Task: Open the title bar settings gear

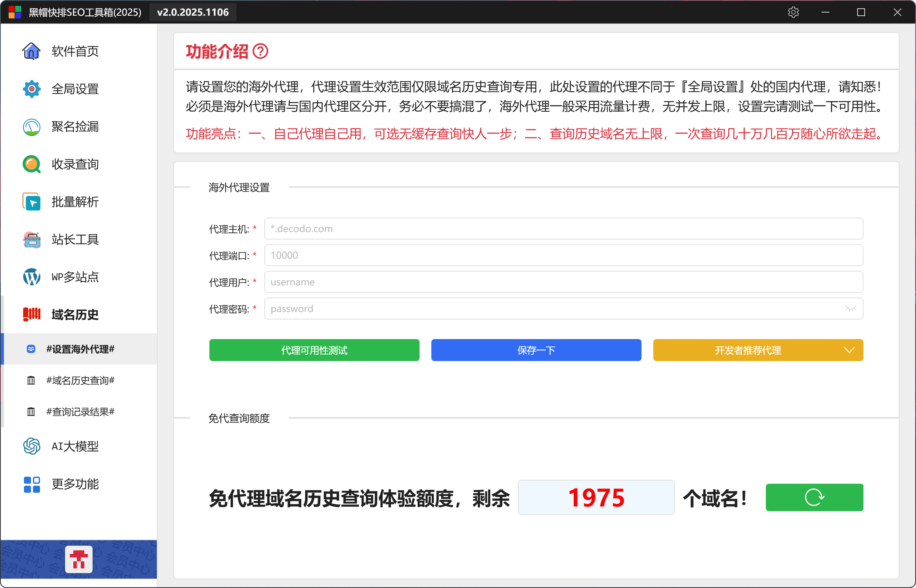Action: click(793, 12)
